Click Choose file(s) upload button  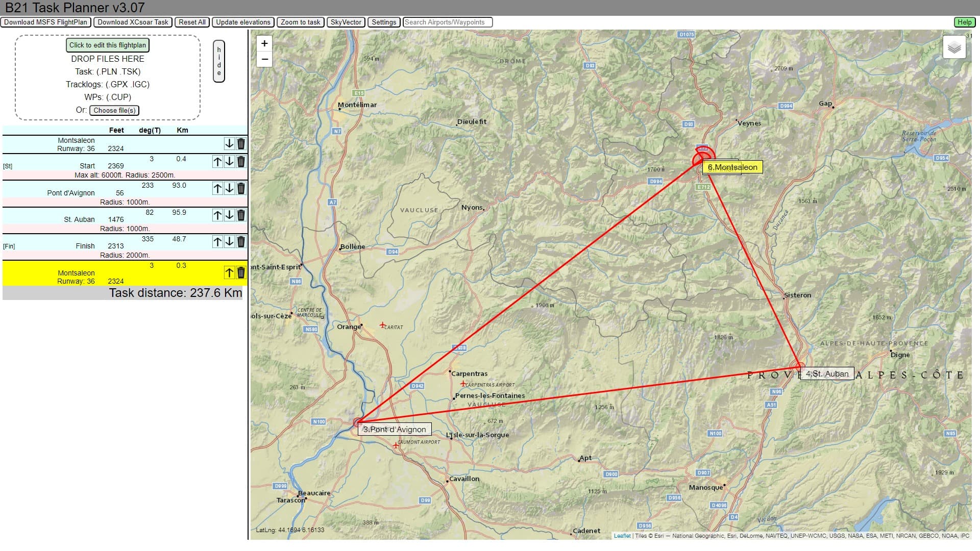(x=114, y=110)
